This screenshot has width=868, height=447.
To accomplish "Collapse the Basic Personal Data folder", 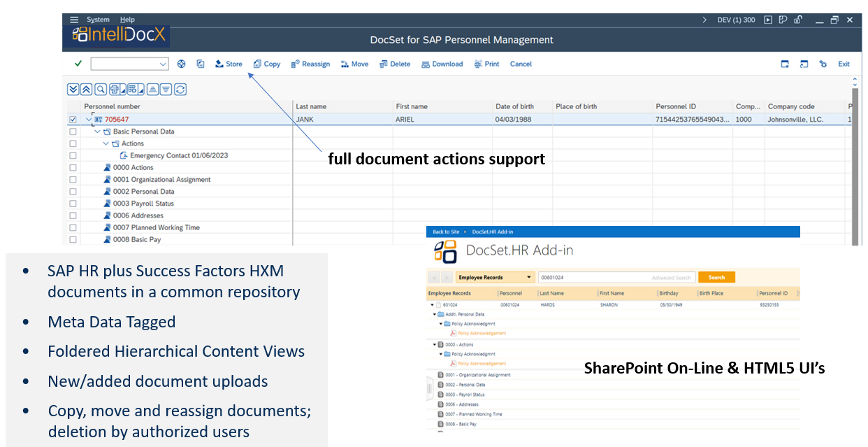I will point(97,132).
